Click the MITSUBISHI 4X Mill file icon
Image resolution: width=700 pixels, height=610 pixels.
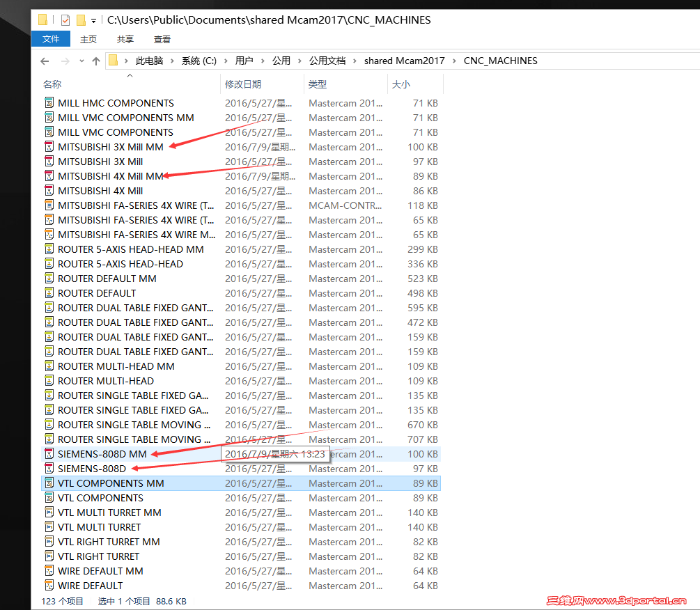tap(49, 191)
